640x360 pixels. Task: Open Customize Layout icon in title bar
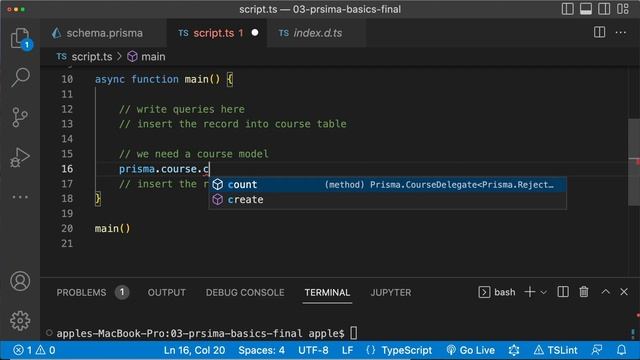point(623,9)
